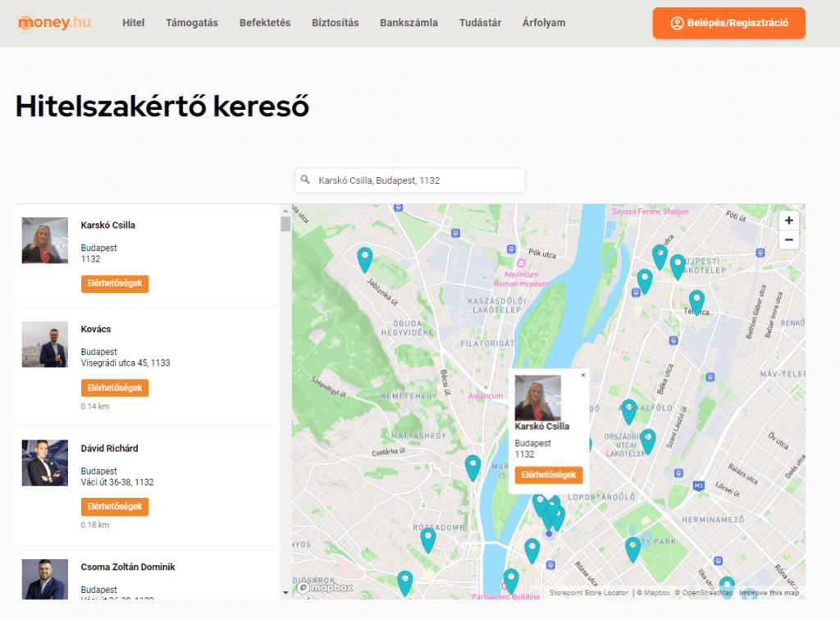Click the money.hu logo

(53, 22)
